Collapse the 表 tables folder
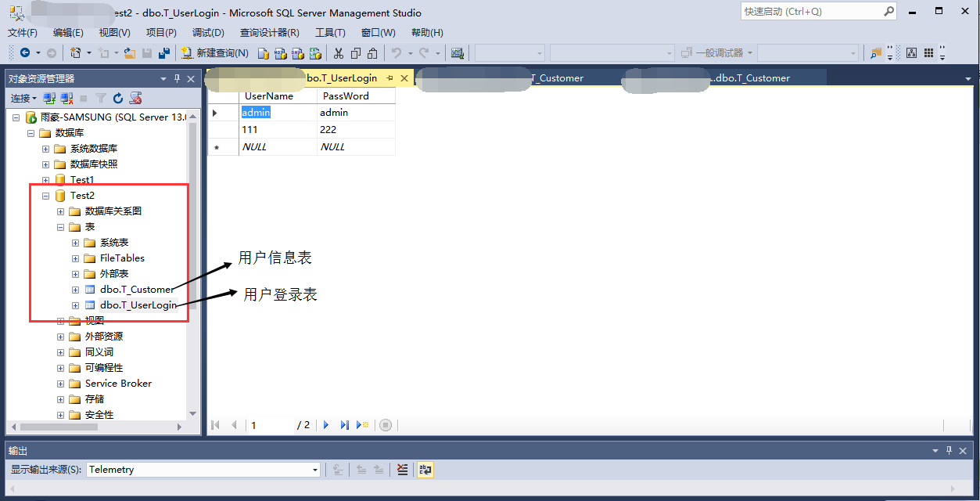The image size is (980, 501). [61, 227]
